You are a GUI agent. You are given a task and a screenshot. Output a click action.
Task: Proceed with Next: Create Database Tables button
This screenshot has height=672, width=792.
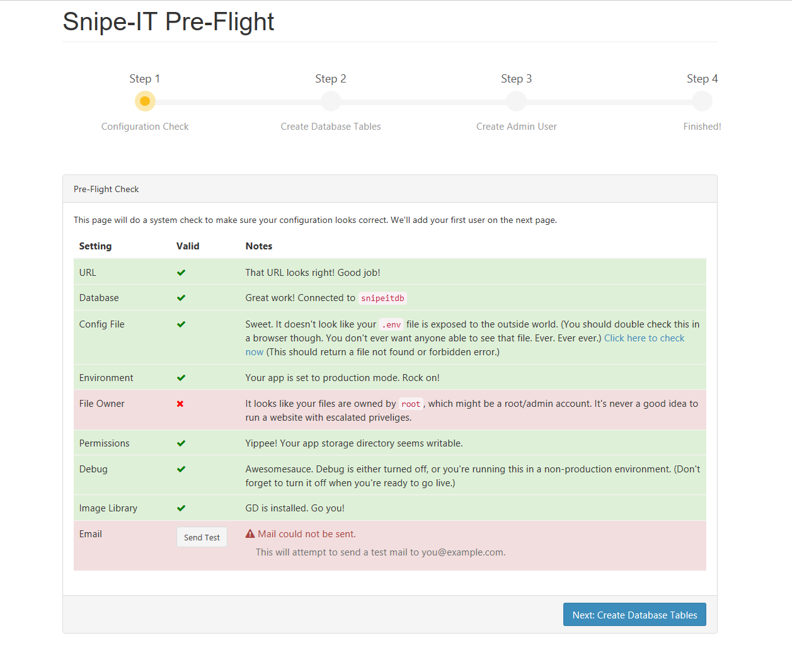click(x=634, y=615)
